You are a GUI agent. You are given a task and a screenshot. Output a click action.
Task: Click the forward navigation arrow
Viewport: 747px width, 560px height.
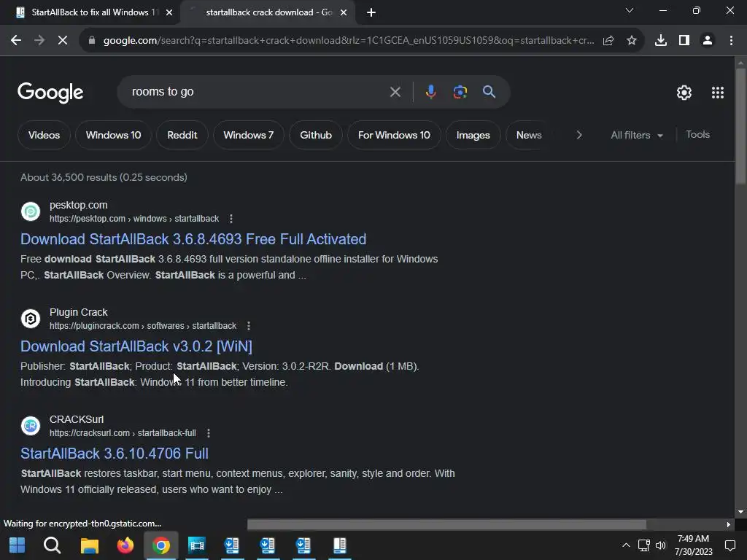pos(39,41)
